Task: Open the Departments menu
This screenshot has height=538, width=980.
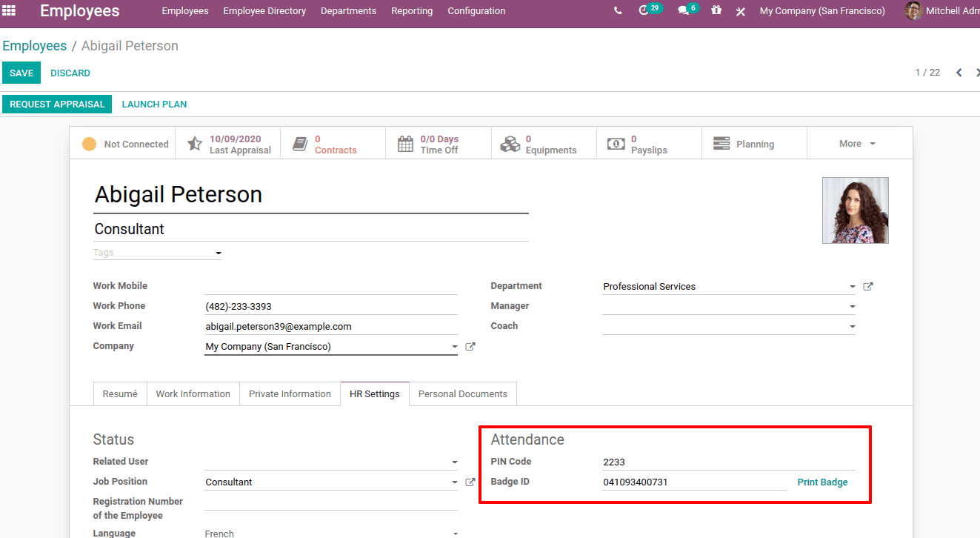Action: tap(348, 11)
